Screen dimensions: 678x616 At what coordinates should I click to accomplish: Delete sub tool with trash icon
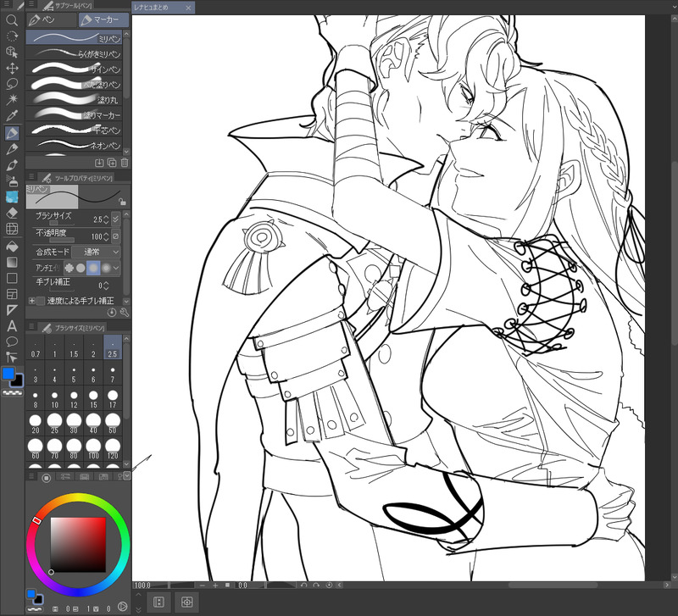pyautogui.click(x=125, y=163)
